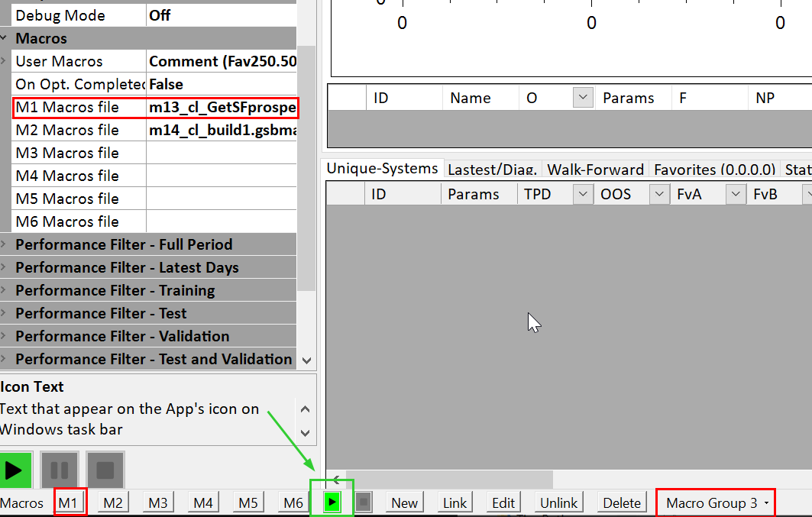Expand the User Macros row
This screenshot has width=812, height=517.
pos(5,61)
